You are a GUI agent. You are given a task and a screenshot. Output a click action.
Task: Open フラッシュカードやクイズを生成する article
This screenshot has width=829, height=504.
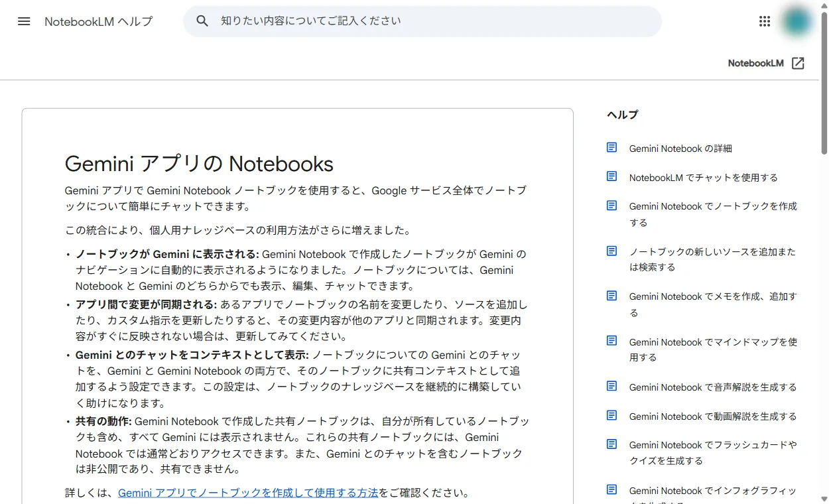click(x=713, y=452)
